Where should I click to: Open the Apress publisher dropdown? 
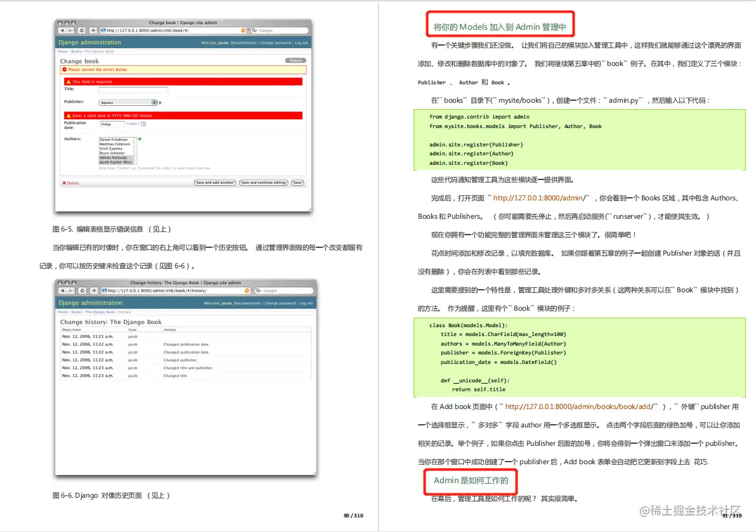(127, 103)
